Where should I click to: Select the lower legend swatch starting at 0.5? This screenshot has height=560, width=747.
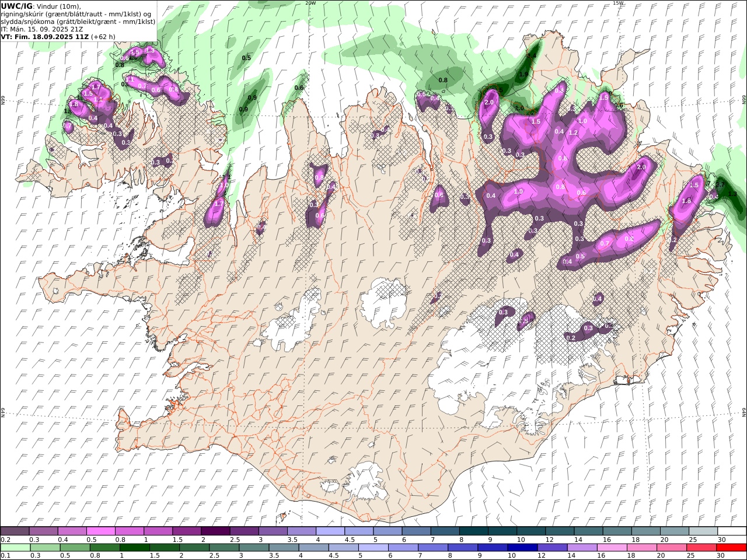(x=75, y=547)
